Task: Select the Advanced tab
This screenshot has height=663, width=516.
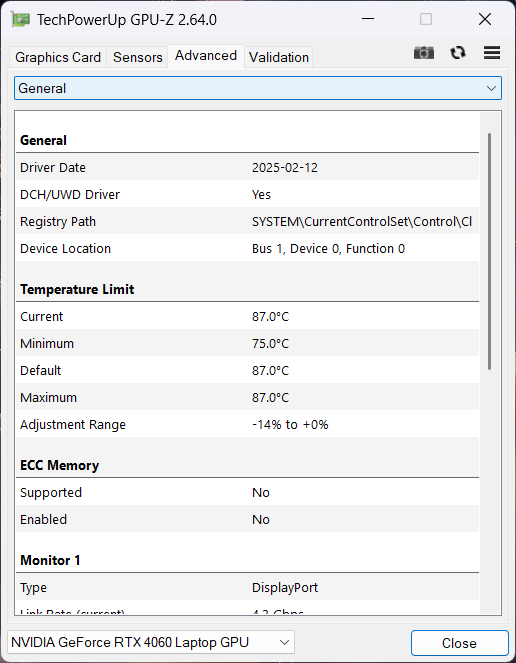Action: (206, 56)
